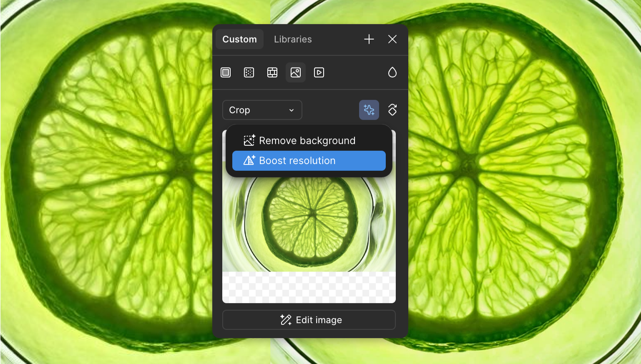Open the Crop fill mode dropdown
Screen dimensions: 641x364
pos(262,110)
